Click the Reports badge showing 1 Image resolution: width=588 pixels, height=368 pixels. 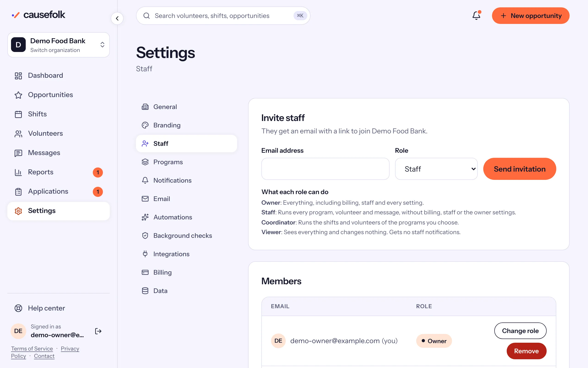[98, 172]
